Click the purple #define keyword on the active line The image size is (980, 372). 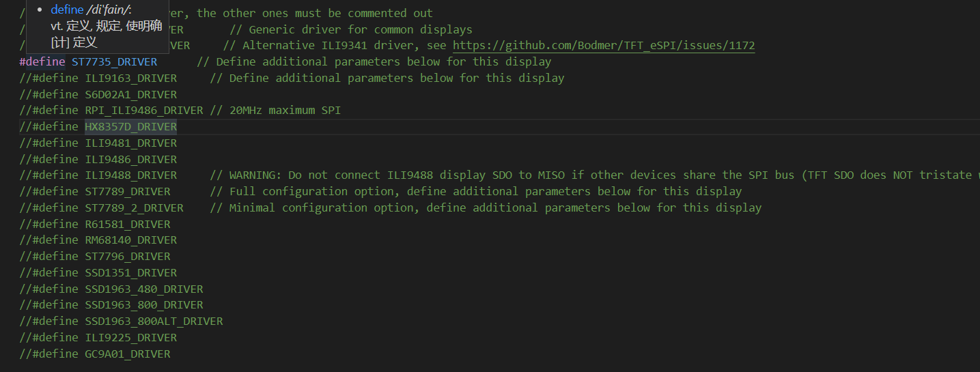point(42,62)
